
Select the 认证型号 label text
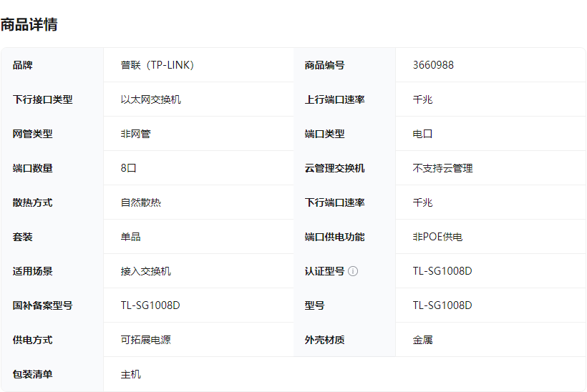point(324,271)
